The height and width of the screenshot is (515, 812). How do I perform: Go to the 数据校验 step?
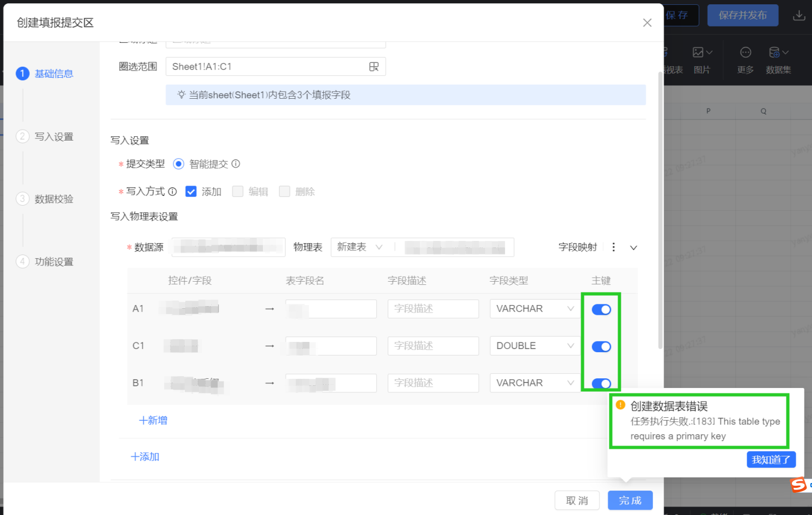(53, 199)
